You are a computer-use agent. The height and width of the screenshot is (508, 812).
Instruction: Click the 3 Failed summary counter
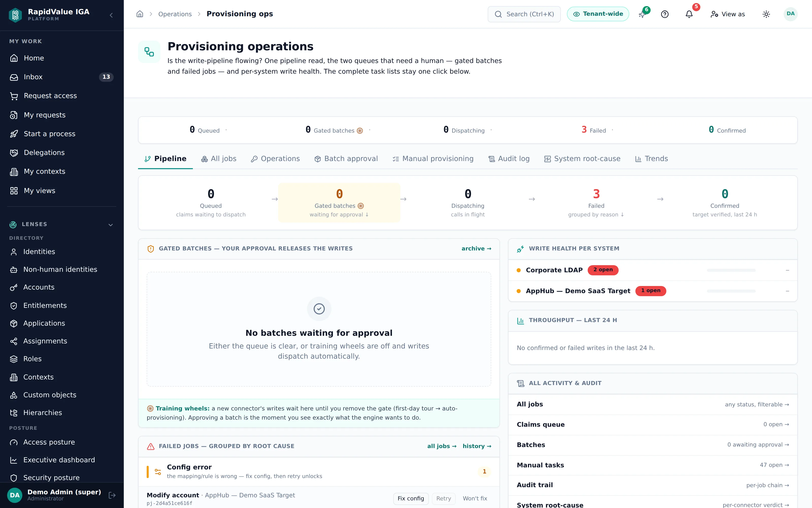594,130
